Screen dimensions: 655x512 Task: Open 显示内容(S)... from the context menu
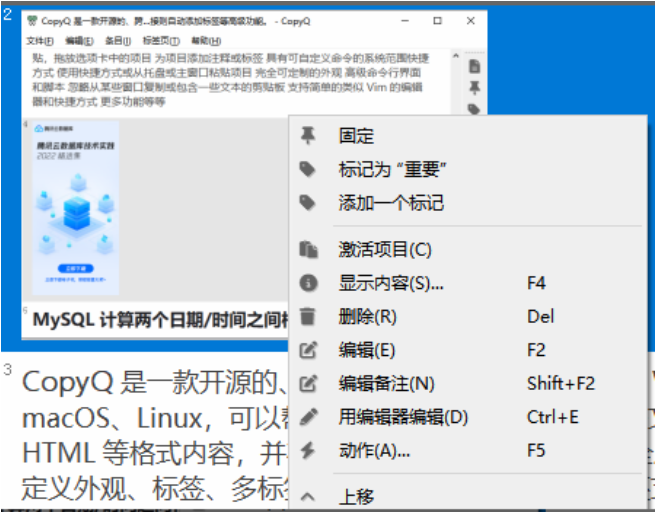point(467,283)
